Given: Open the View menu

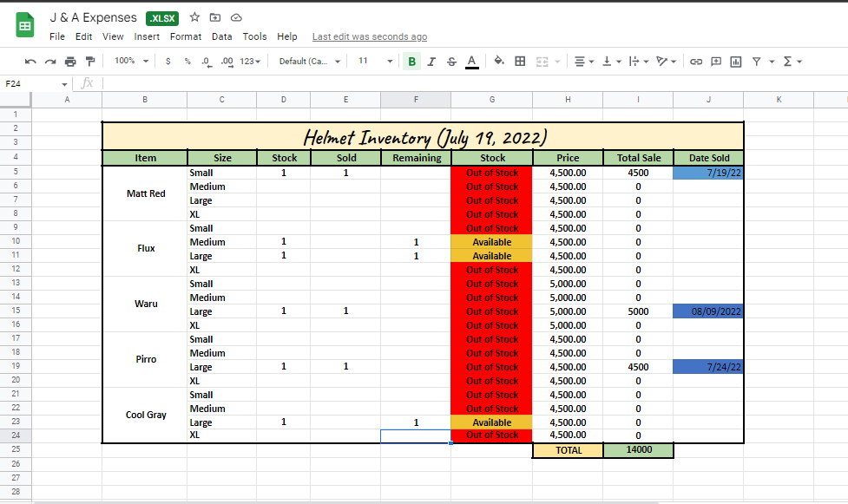Looking at the screenshot, I should click(113, 36).
